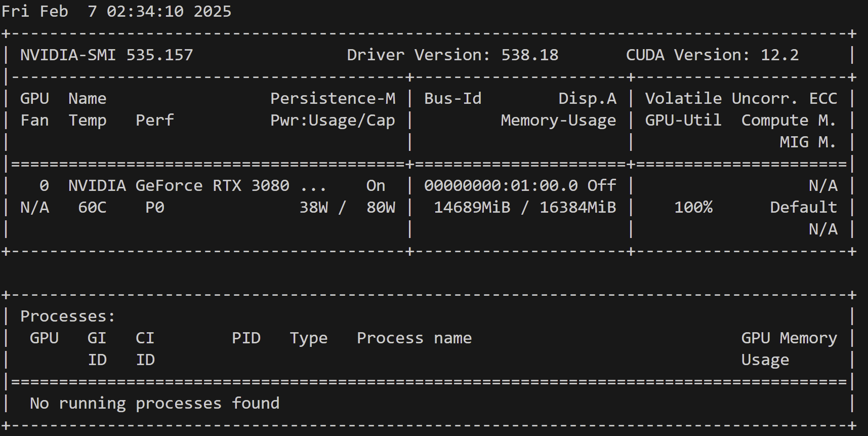Click the bus ID 00000000:01:00.0

[501, 186]
